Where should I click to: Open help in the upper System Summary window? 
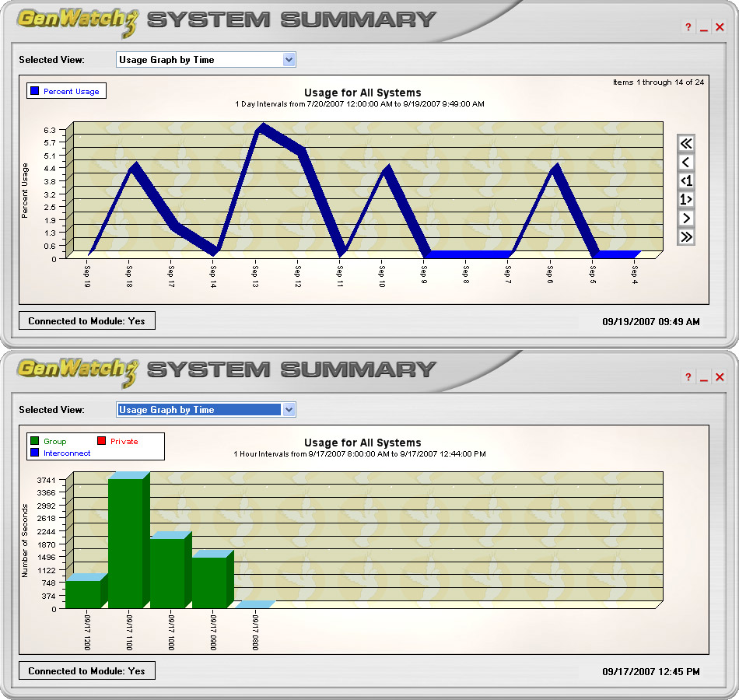(688, 28)
